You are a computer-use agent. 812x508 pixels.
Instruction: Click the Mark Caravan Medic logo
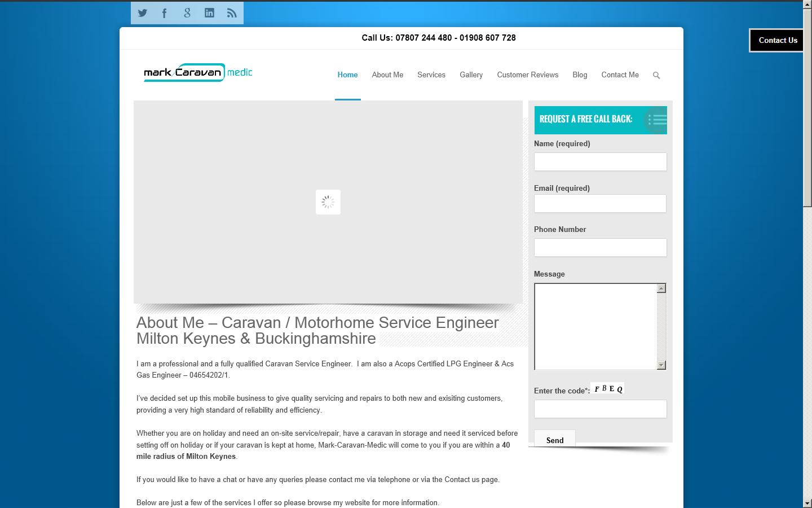click(x=197, y=72)
